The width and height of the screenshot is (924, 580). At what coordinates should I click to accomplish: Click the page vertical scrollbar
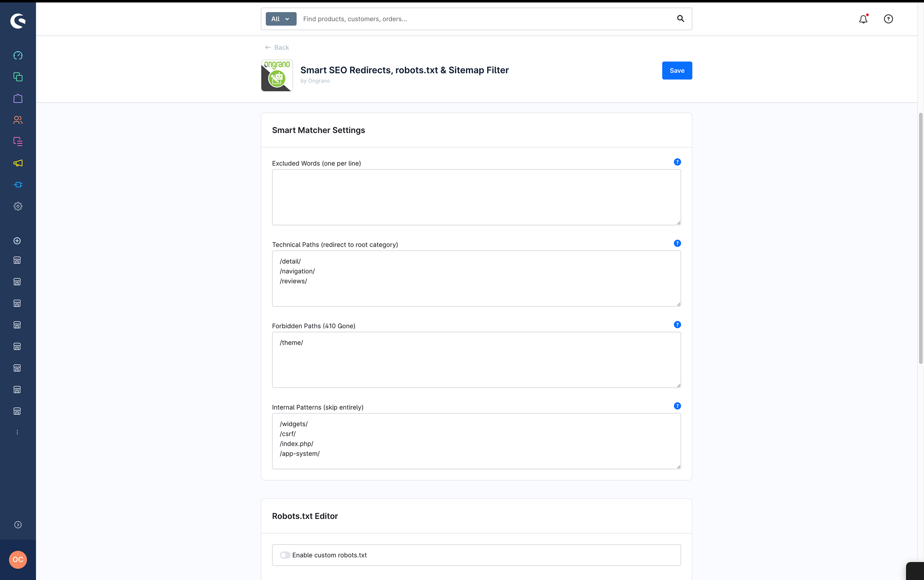920,238
